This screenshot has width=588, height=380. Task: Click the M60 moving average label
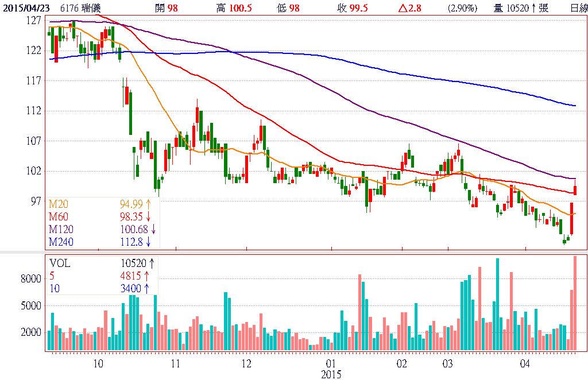point(59,216)
